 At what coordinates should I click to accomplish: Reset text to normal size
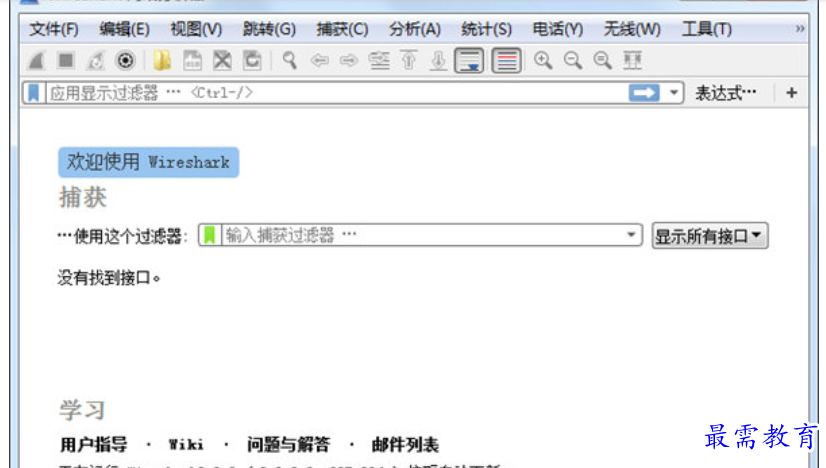tap(602, 61)
